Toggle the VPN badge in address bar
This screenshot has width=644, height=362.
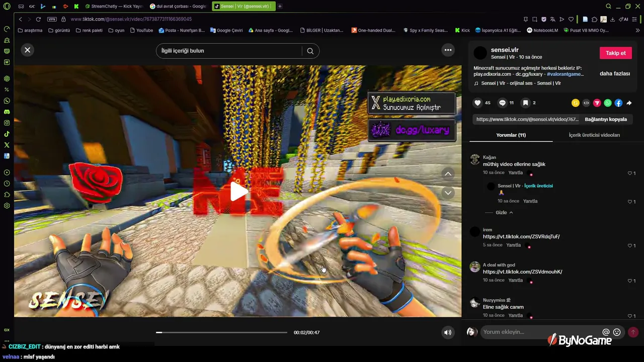click(52, 19)
